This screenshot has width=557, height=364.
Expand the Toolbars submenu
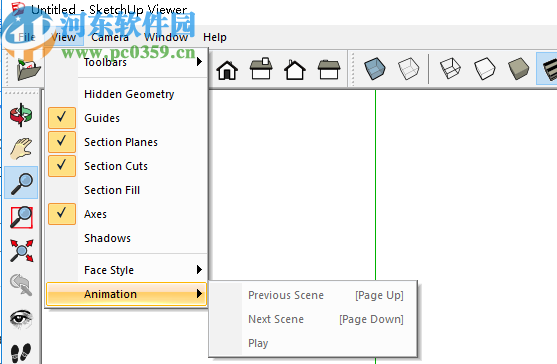click(126, 62)
